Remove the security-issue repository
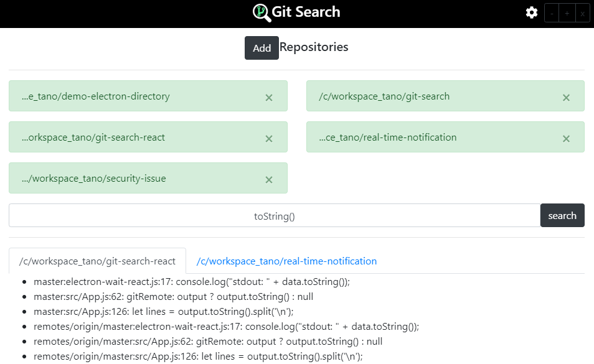Image resolution: width=594 pixels, height=364 pixels. [x=268, y=179]
